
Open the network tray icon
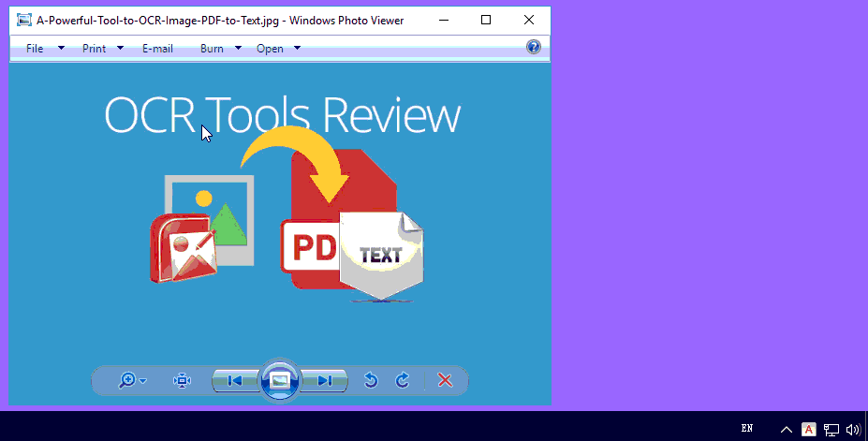(831, 430)
